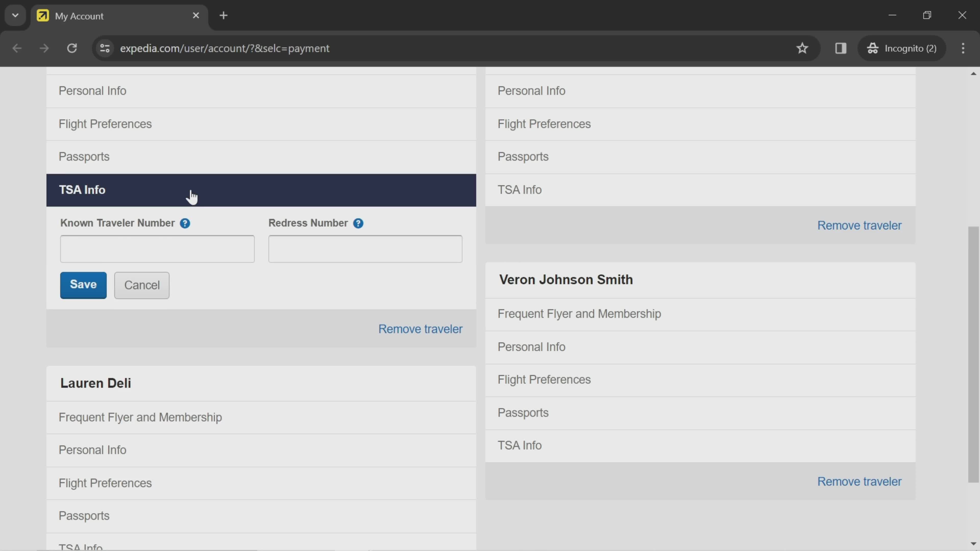980x551 pixels.
Task: Expand Flight Preferences for Veron Johnson Smith
Action: point(544,379)
